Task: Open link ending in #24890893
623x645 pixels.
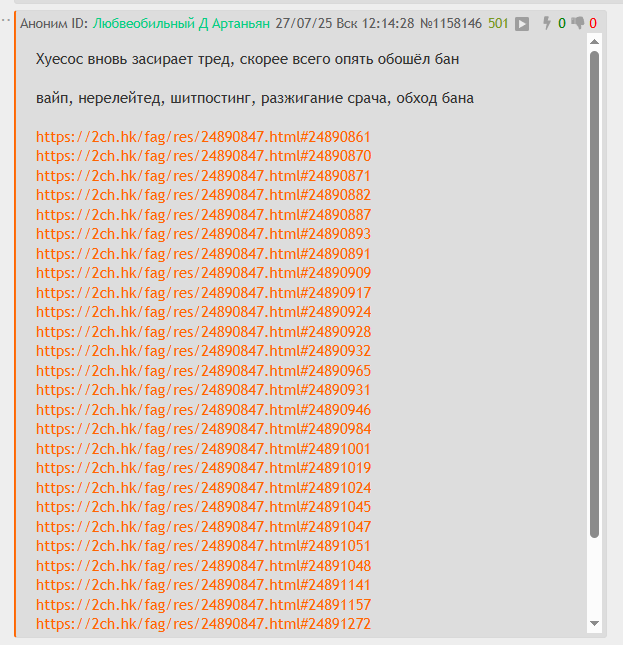Action: coord(204,234)
